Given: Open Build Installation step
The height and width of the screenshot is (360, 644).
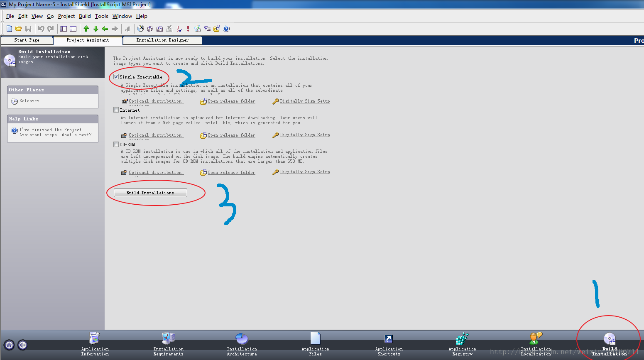Looking at the screenshot, I should point(610,344).
